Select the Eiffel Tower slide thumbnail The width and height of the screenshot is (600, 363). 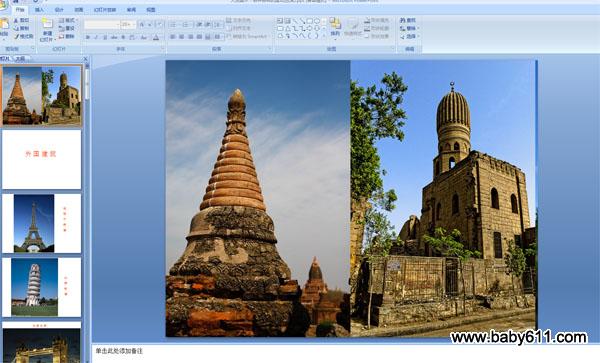(42, 223)
